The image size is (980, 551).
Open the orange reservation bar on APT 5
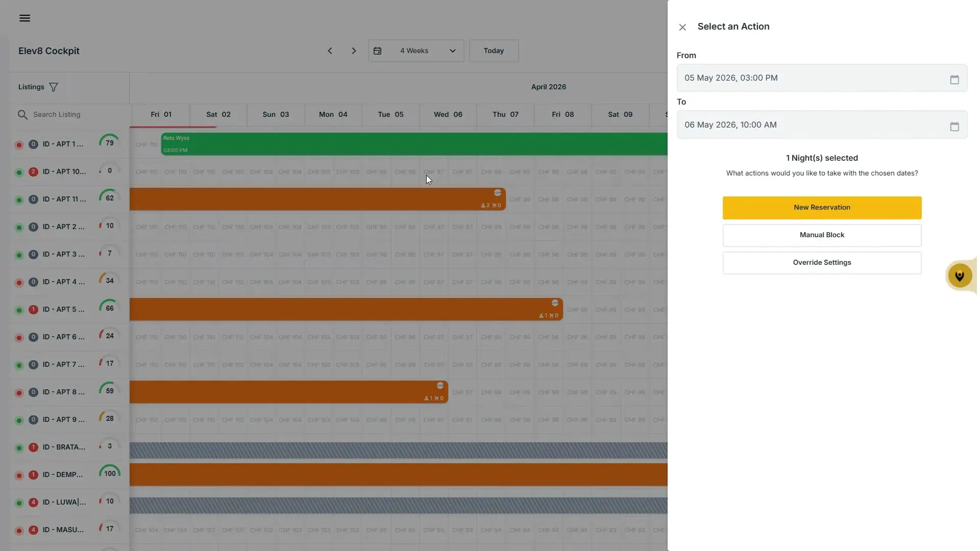346,310
